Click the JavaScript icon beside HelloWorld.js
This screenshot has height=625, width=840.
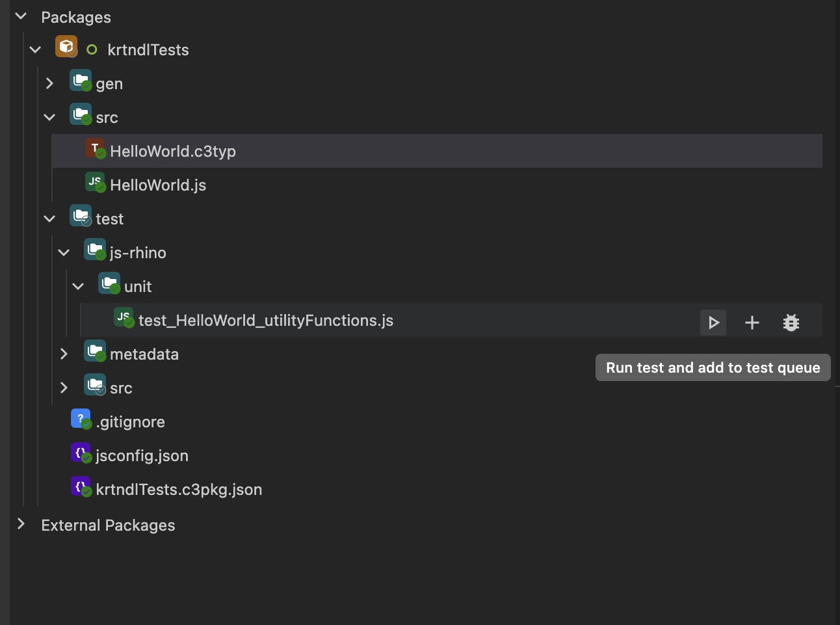(94, 181)
